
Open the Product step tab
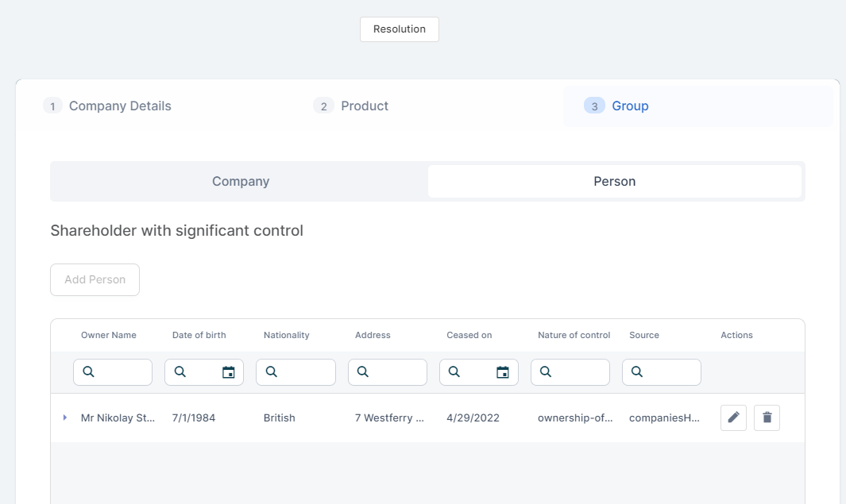pos(364,106)
